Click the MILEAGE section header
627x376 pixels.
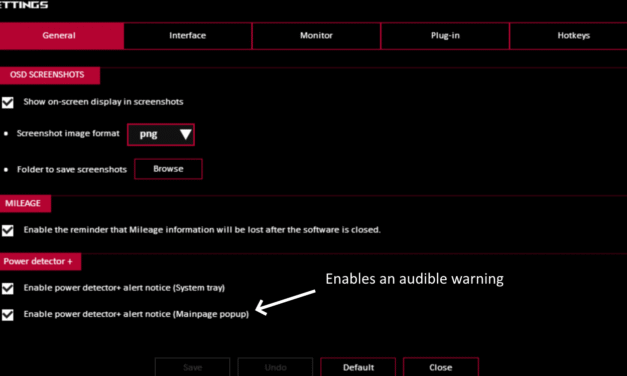[x=25, y=204]
